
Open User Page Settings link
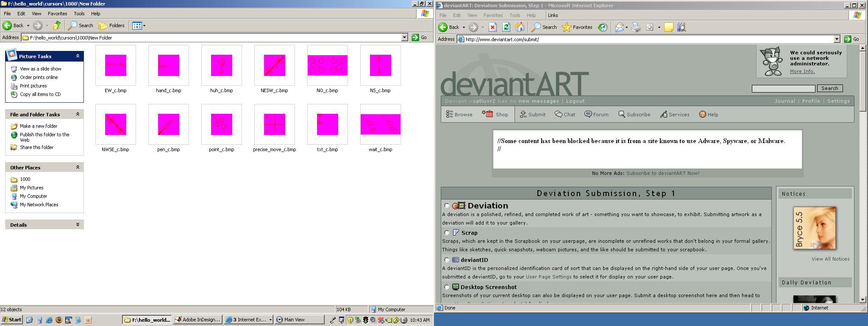pos(549,277)
